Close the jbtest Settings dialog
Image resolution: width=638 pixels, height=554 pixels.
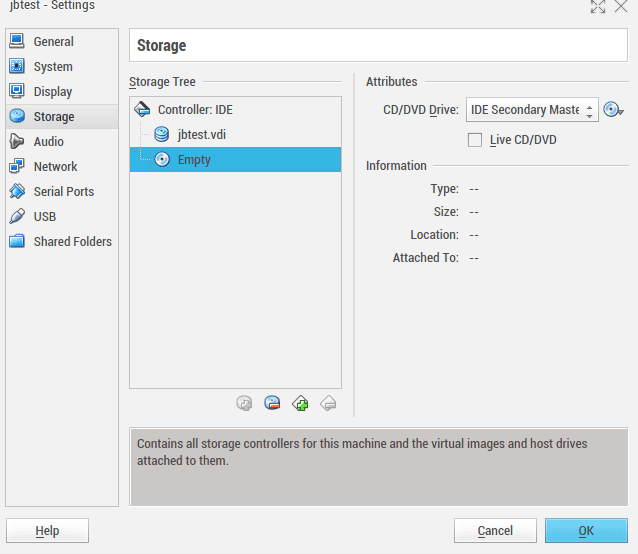(x=621, y=6)
